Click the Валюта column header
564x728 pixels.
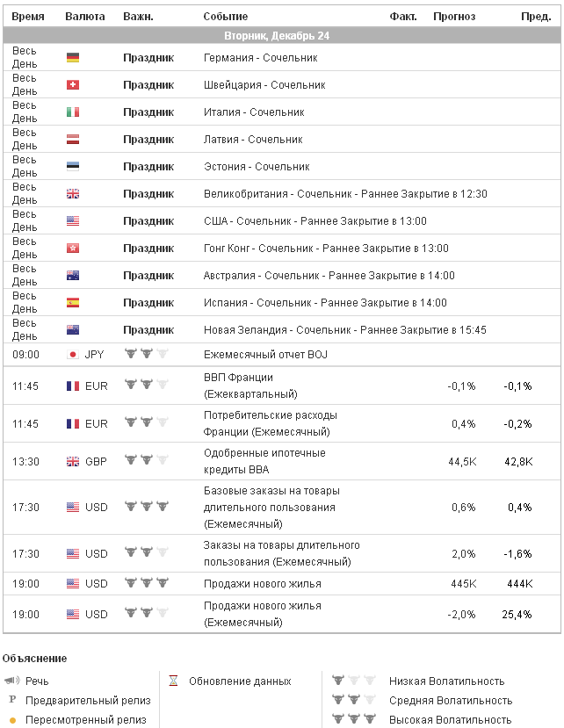point(85,17)
